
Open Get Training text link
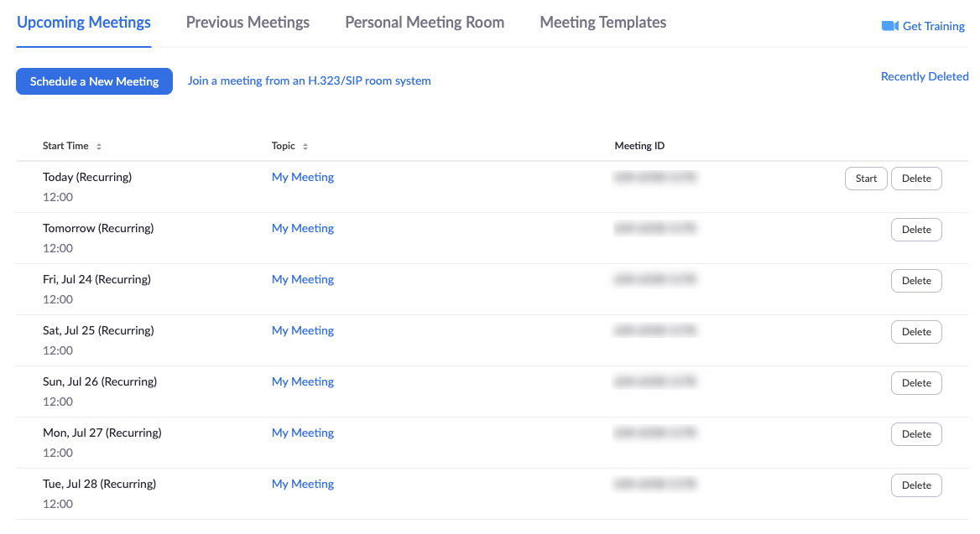click(934, 26)
